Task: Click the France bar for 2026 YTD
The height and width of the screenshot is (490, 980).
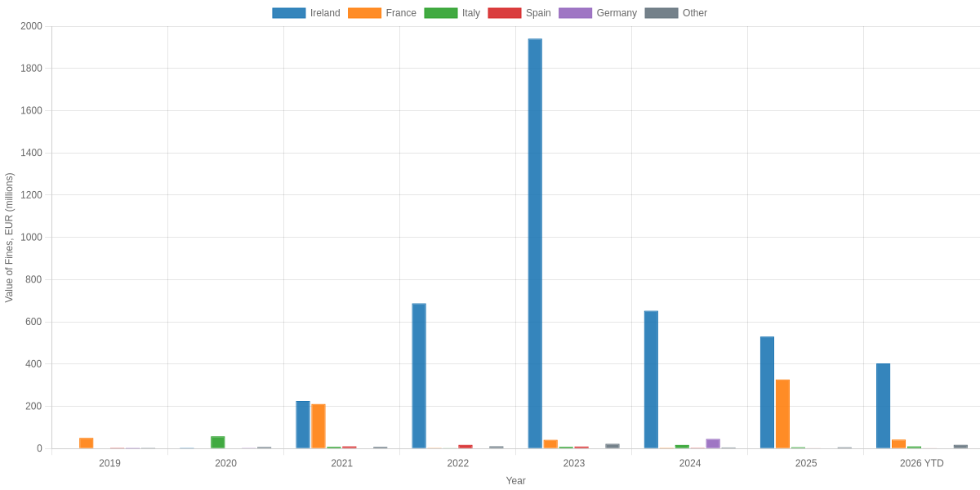Action: pos(898,444)
